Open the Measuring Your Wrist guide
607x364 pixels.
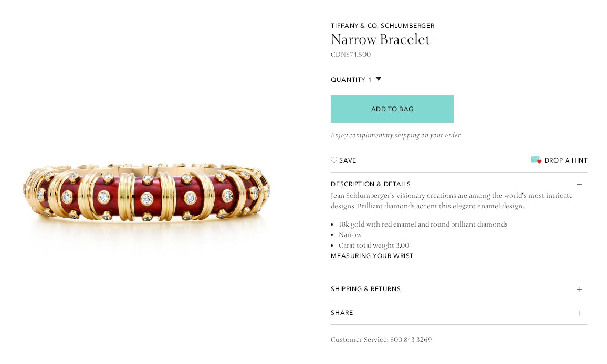tap(372, 256)
